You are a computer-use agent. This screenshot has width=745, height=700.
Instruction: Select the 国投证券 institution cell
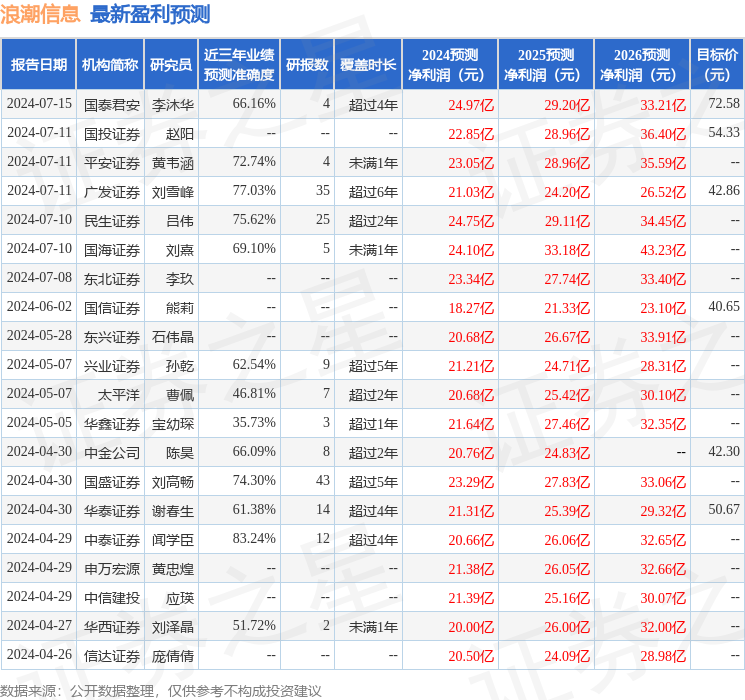[112, 134]
